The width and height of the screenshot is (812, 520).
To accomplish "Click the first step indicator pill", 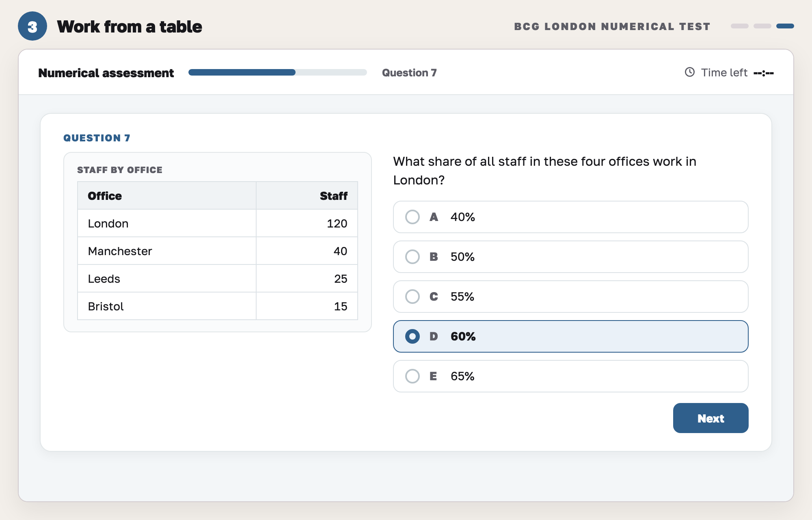I will click(739, 26).
